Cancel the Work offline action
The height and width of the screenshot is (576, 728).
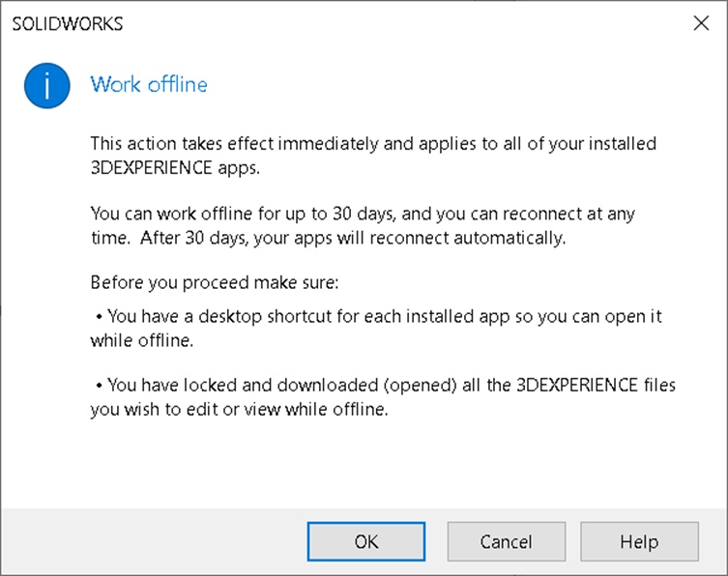coord(505,541)
